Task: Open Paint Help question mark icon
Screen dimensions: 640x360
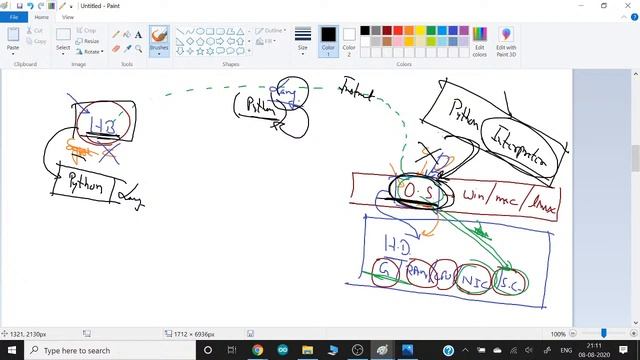Action: point(634,17)
